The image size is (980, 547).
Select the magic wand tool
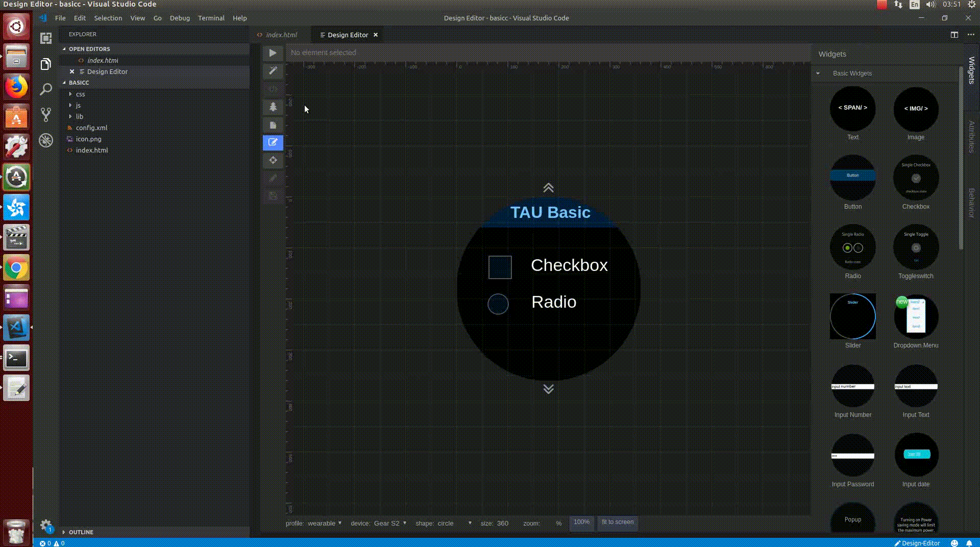point(273,71)
